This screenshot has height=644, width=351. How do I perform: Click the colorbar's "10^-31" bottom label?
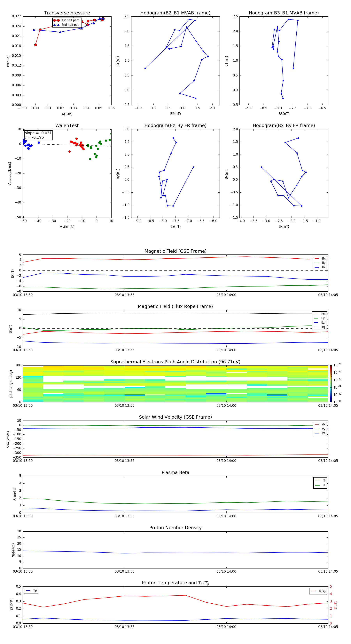(x=337, y=402)
